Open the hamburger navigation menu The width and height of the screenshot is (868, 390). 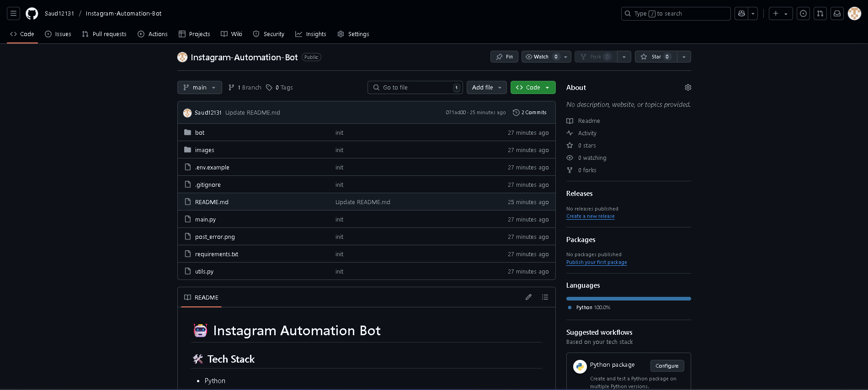click(14, 14)
